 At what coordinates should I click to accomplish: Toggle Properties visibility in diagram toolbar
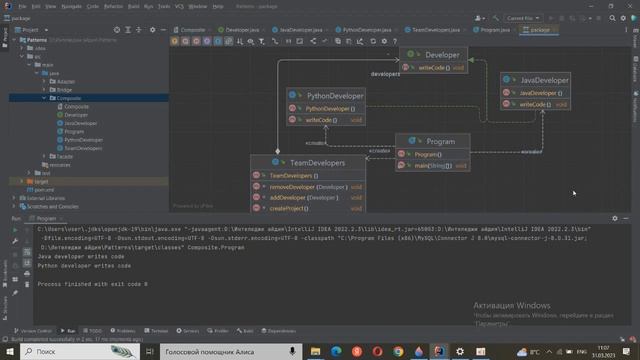coord(207,41)
